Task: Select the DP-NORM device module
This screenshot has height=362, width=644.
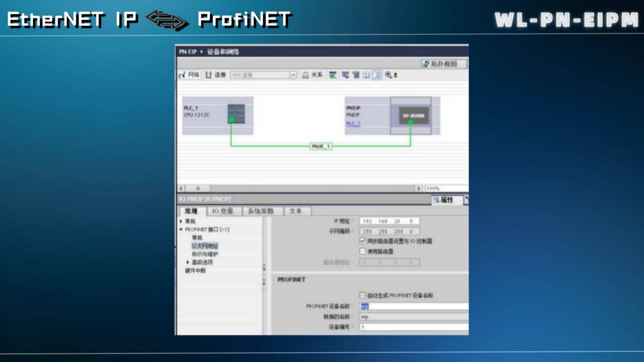Action: click(x=413, y=115)
